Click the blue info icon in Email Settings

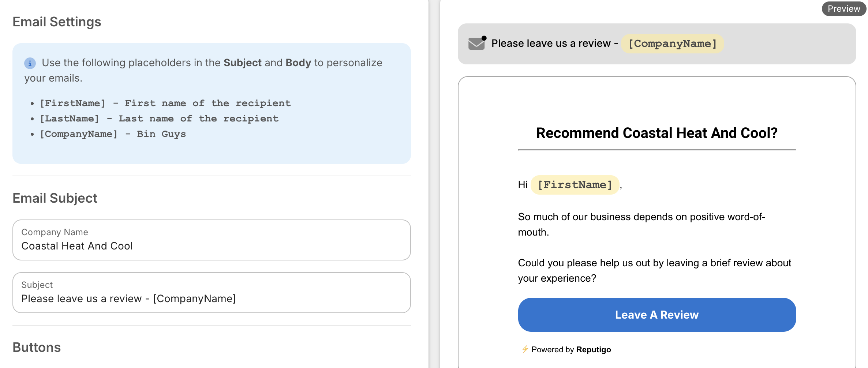point(30,63)
